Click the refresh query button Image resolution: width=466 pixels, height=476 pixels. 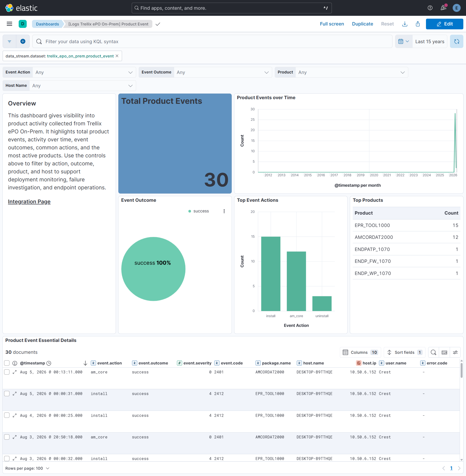[x=457, y=41]
